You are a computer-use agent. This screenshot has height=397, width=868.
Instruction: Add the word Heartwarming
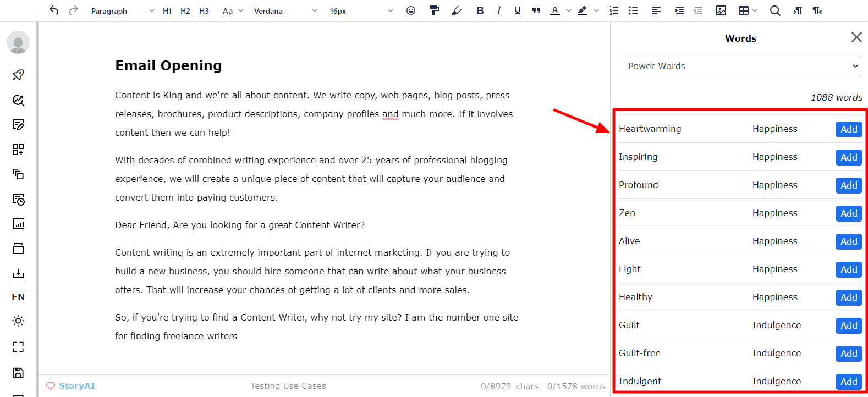coord(848,129)
